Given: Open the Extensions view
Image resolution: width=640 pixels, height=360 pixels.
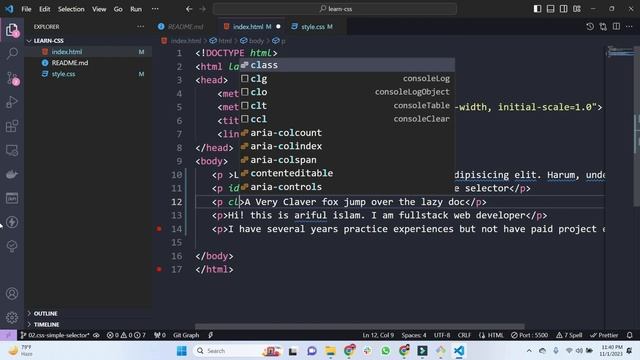Looking at the screenshot, I should point(12,126).
